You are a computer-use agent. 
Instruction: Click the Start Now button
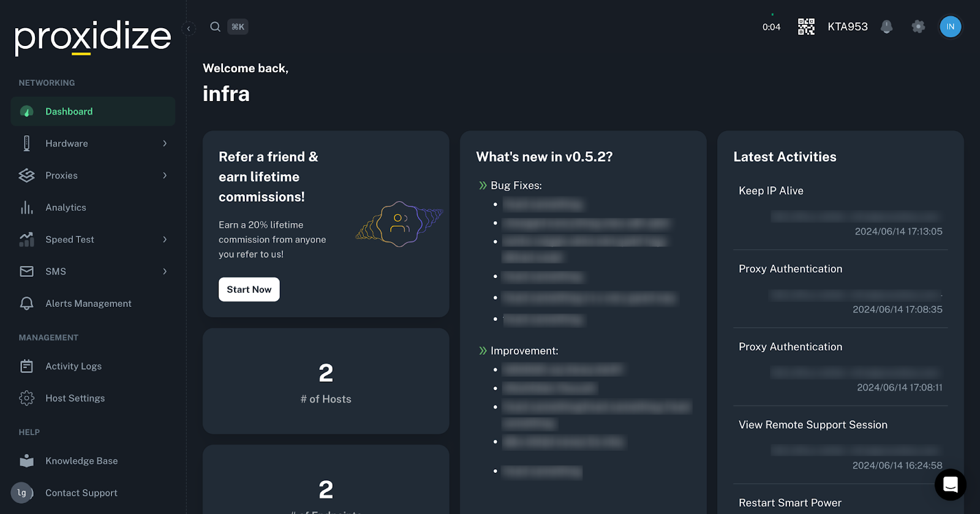pyautogui.click(x=249, y=289)
